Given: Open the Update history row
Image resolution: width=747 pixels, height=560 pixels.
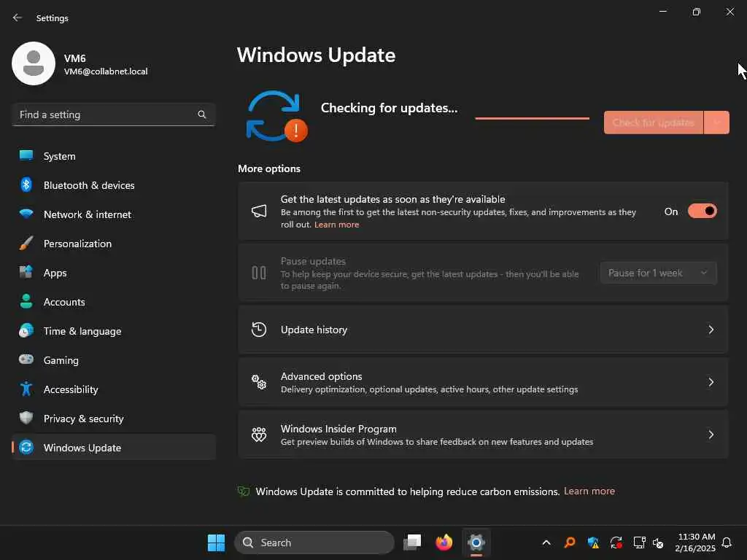Looking at the screenshot, I should (x=483, y=330).
